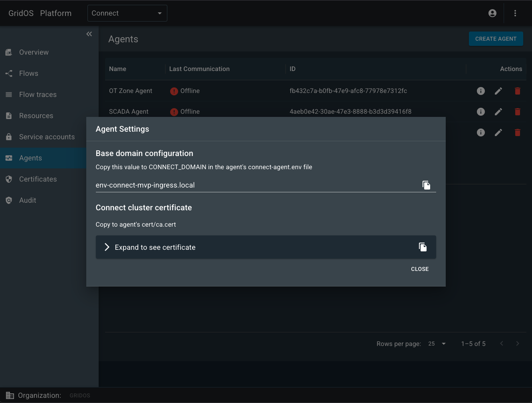The image size is (532, 403).
Task: Click the Audit shield icon
Action: point(9,200)
